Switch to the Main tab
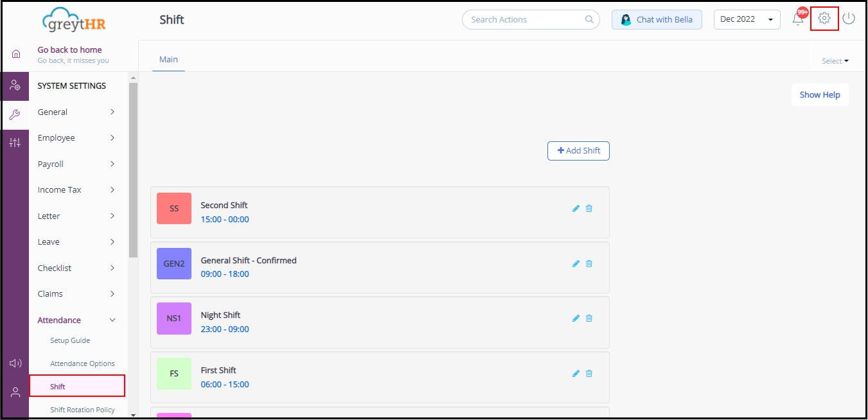 pos(168,60)
